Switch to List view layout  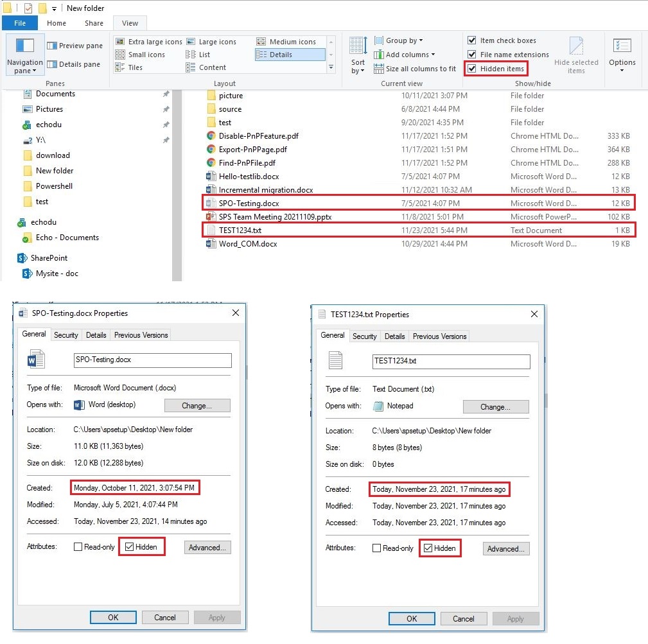(x=206, y=55)
